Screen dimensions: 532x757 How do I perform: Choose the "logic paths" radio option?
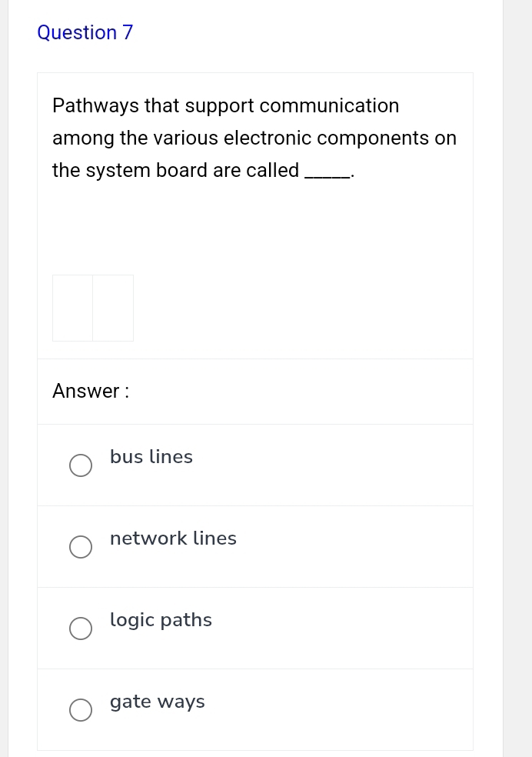pos(81,629)
